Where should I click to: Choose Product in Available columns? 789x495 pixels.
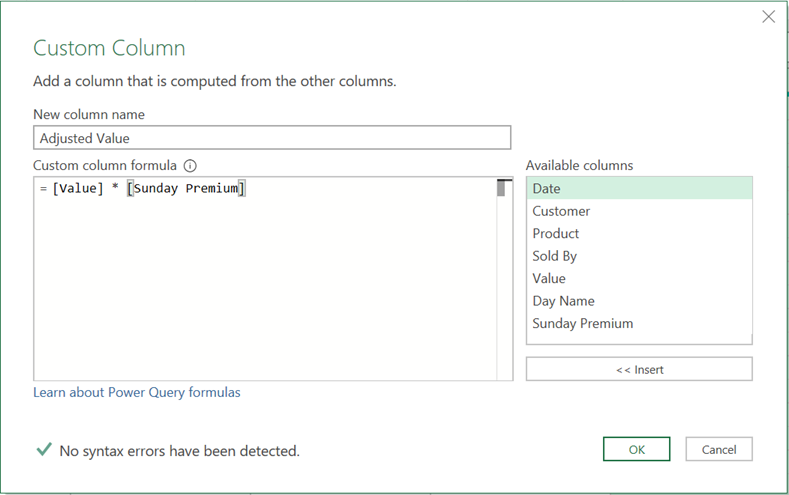click(556, 234)
